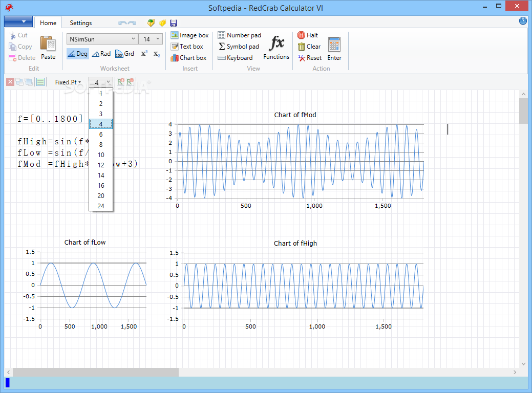Click the bring-to-front layers icon

[19, 82]
